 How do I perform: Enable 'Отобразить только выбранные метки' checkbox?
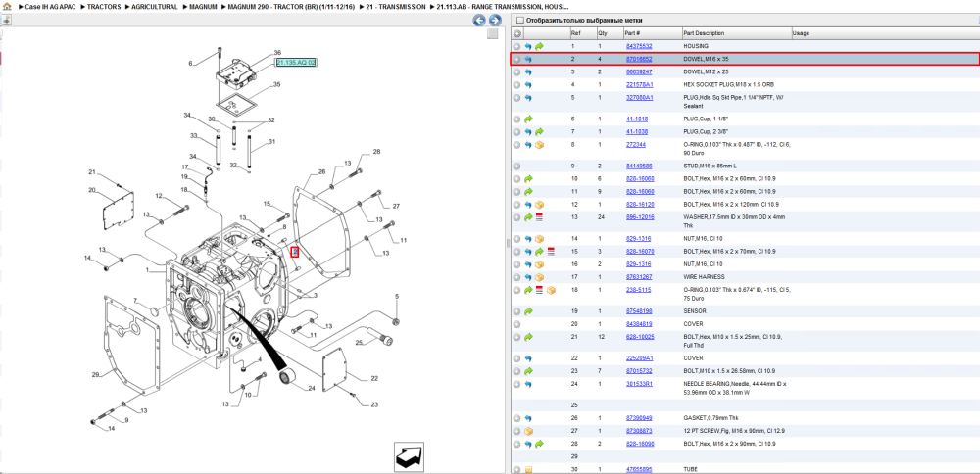click(x=520, y=21)
